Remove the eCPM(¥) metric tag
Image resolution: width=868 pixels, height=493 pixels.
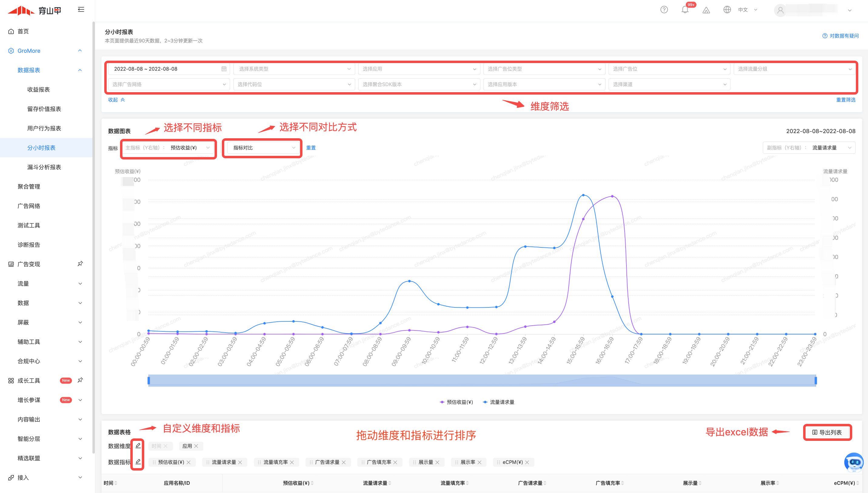coord(527,462)
